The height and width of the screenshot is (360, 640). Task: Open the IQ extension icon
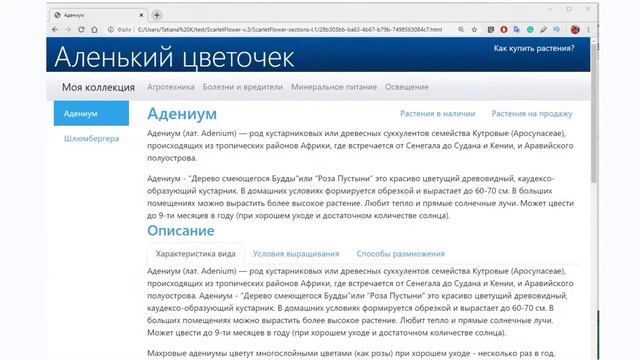pos(556,29)
